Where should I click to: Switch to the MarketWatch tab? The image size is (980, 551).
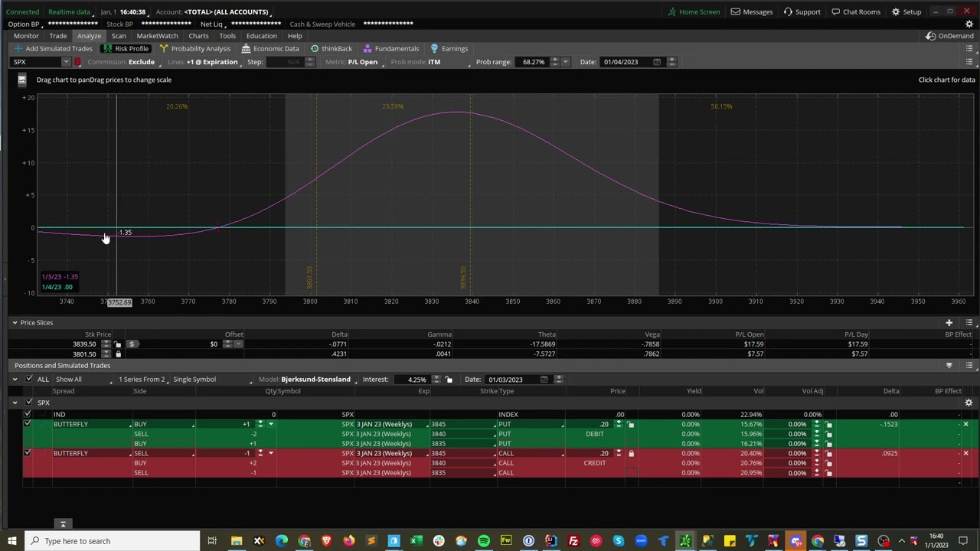pyautogui.click(x=157, y=36)
